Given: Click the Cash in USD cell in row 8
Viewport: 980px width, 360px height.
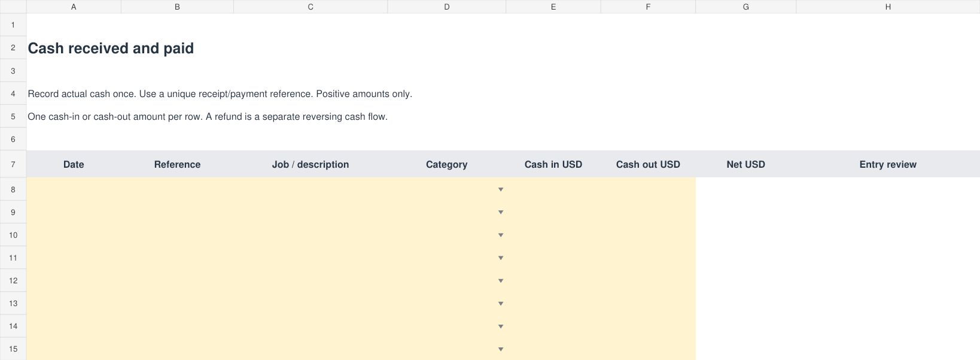Looking at the screenshot, I should [x=553, y=189].
